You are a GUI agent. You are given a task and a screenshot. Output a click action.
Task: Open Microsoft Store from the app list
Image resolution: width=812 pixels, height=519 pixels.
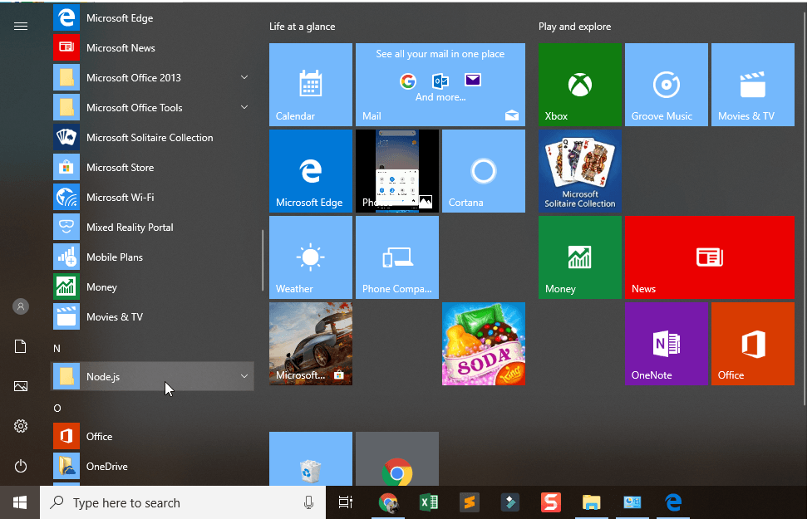click(x=153, y=168)
